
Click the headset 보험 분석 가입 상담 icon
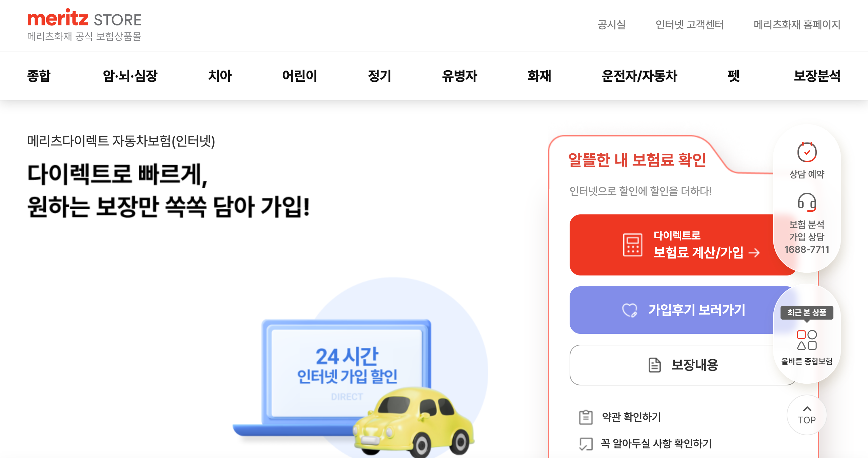(x=807, y=202)
